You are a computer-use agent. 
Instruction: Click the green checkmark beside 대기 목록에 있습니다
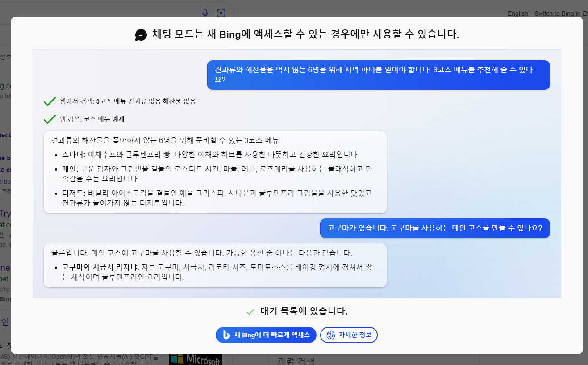250,311
